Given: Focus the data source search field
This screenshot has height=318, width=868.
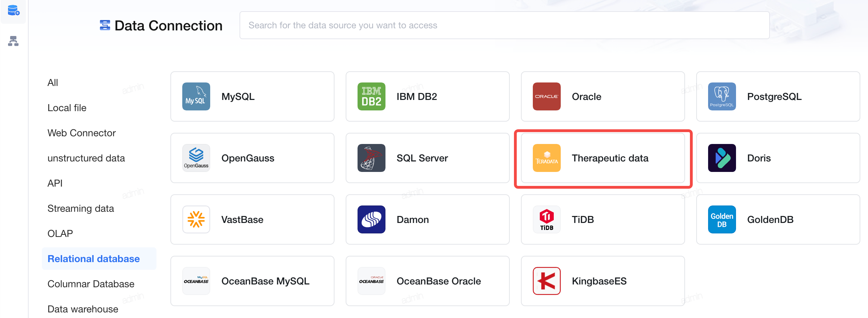Looking at the screenshot, I should tap(505, 25).
